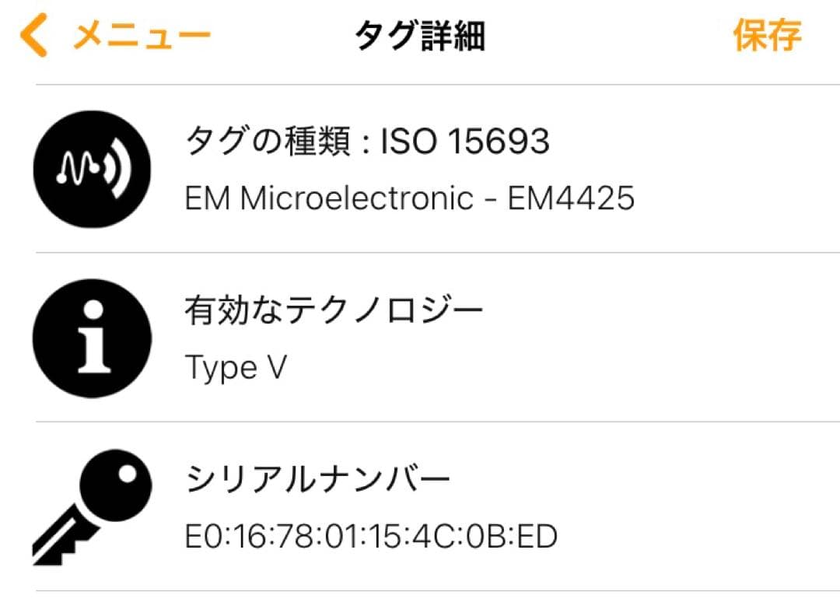Tap 保存 in the top right corner
Screen dimensions: 840x616
tap(766, 35)
